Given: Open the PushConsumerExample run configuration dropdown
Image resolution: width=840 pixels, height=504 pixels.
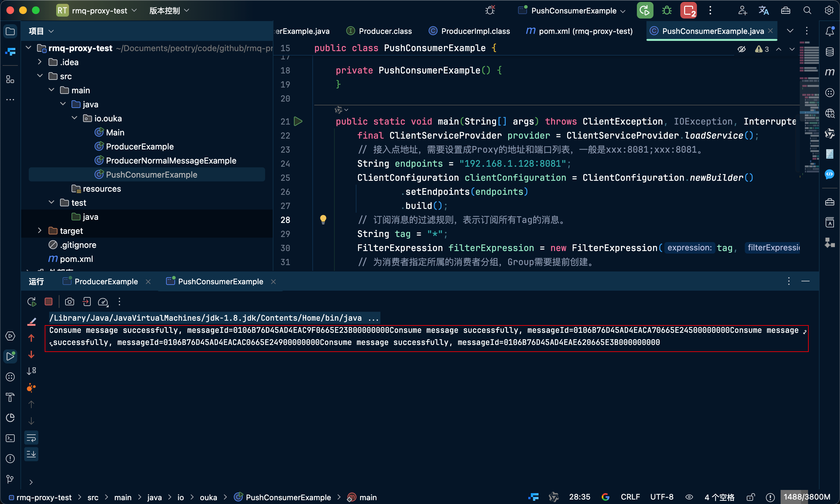Looking at the screenshot, I should (572, 11).
